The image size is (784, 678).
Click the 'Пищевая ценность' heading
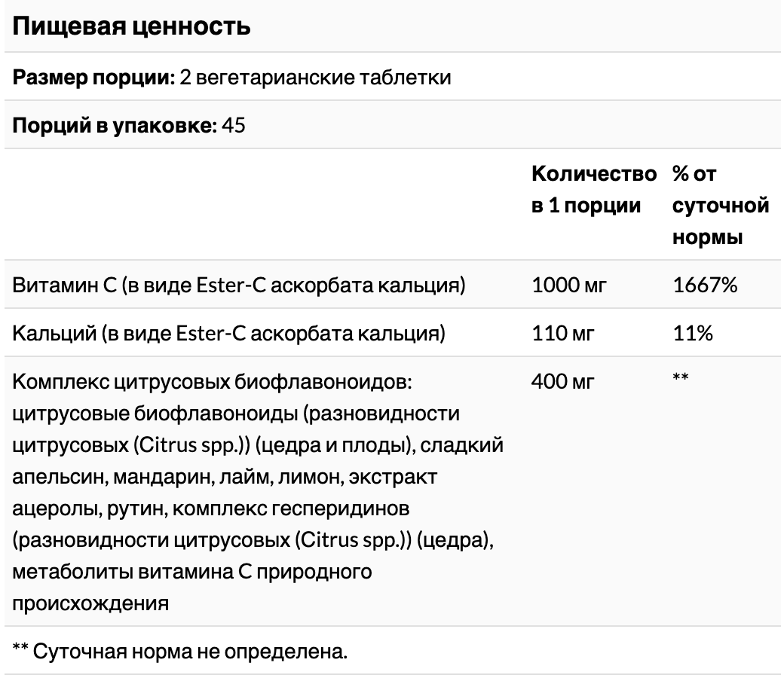131,26
